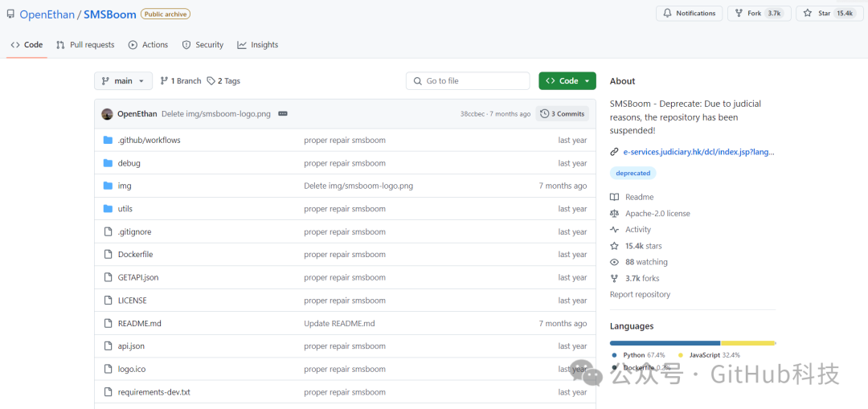The image size is (868, 409).
Task: Open the api.json file name
Action: (x=131, y=346)
